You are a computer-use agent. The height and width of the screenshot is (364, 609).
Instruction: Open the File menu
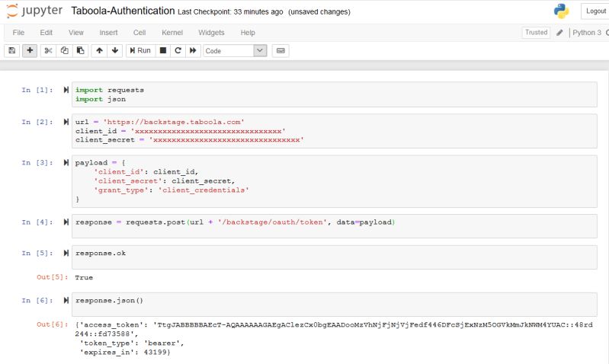pos(18,33)
